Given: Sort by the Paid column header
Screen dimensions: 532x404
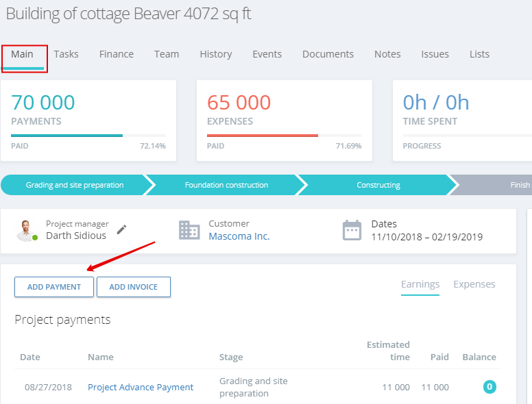Looking at the screenshot, I should (439, 357).
